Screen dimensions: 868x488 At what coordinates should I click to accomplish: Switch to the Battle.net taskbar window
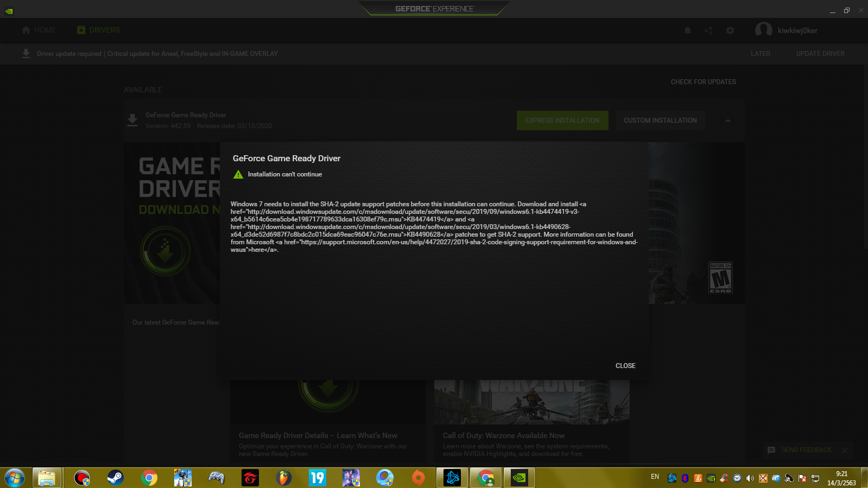[x=452, y=478]
